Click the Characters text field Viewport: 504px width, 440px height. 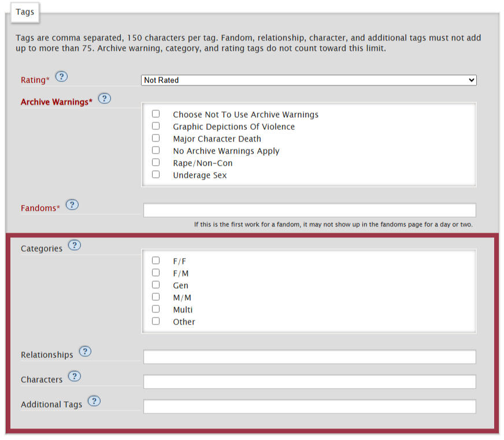(x=309, y=381)
